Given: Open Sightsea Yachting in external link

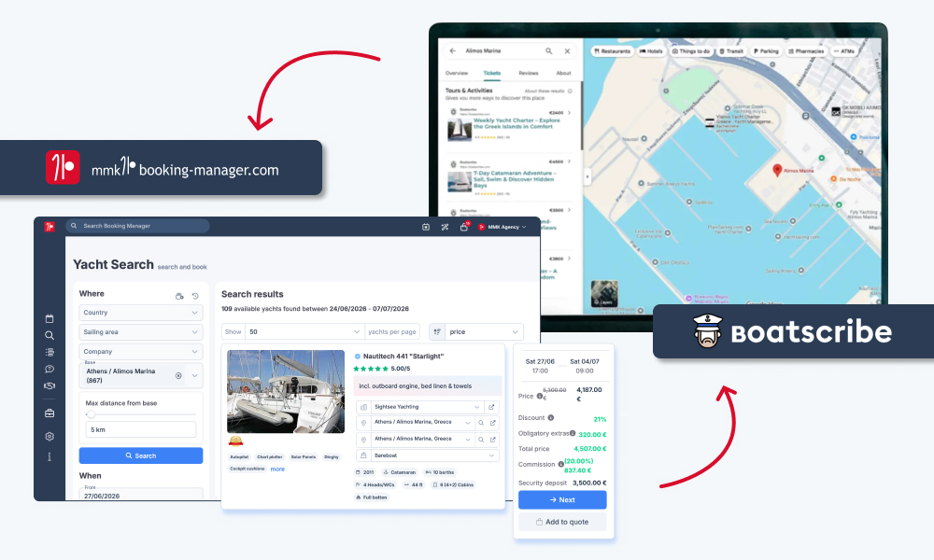Looking at the screenshot, I should point(492,407).
